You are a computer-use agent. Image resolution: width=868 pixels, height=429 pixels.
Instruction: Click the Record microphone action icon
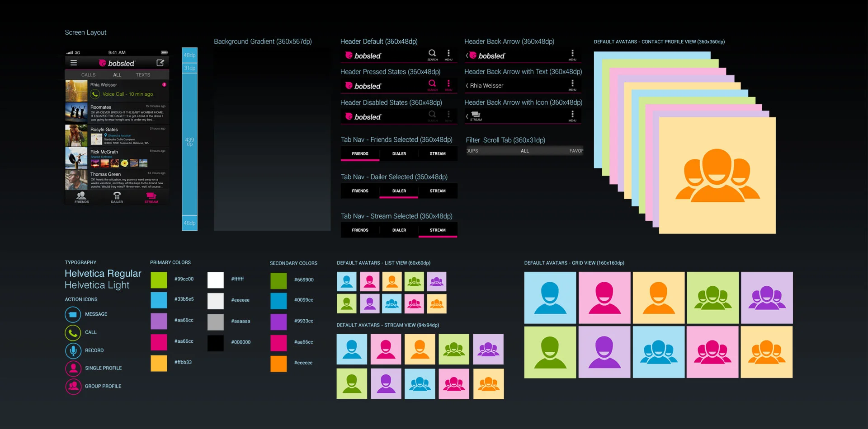(x=73, y=350)
